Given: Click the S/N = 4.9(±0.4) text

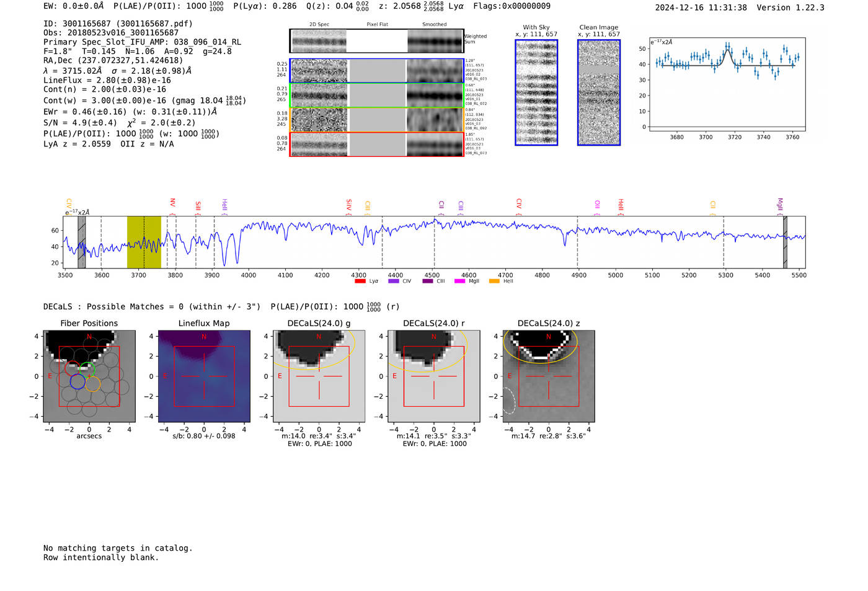Looking at the screenshot, I should (80, 123).
